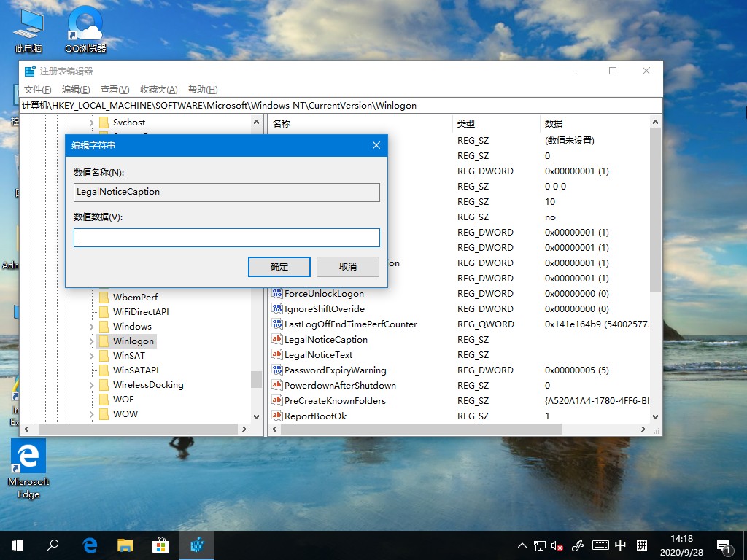Image resolution: width=747 pixels, height=560 pixels.
Task: Launch Microsoft Edge from the taskbar
Action: 89,545
